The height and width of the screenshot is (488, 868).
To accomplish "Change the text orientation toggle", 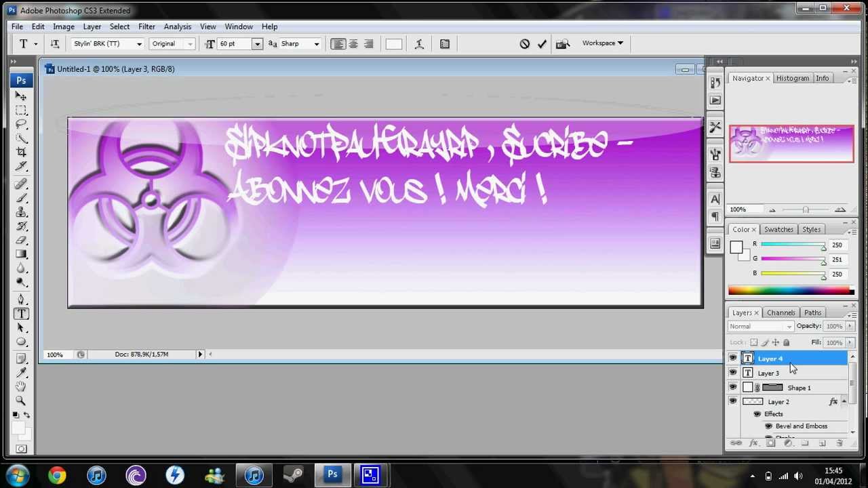I will [55, 44].
